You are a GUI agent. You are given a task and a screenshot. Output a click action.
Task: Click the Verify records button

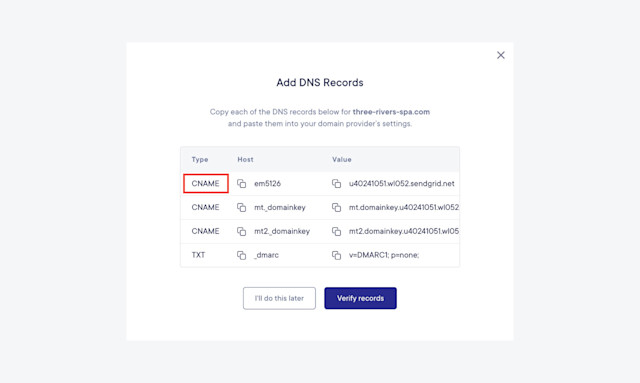pos(360,298)
